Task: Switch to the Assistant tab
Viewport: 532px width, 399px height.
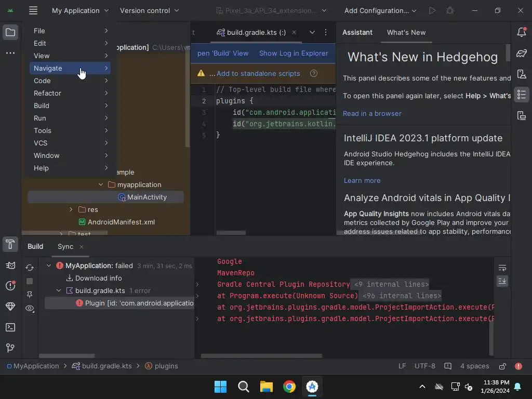Action: point(357,32)
